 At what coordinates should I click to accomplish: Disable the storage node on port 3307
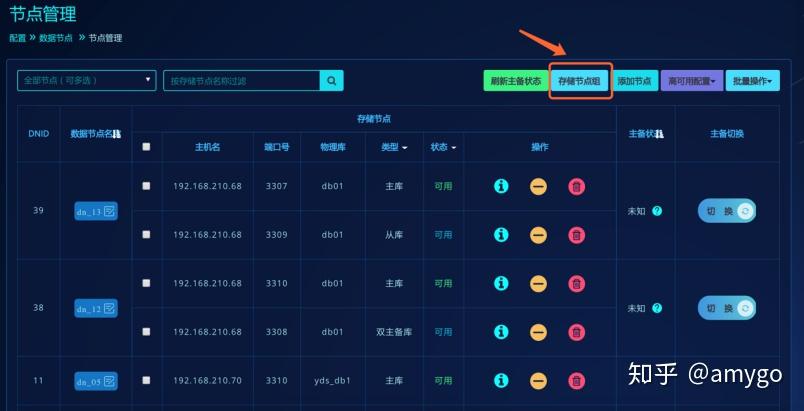click(538, 187)
